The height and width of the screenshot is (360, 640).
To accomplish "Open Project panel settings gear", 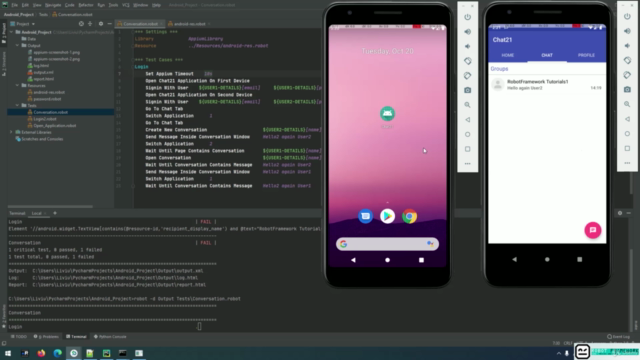I will [101, 24].
